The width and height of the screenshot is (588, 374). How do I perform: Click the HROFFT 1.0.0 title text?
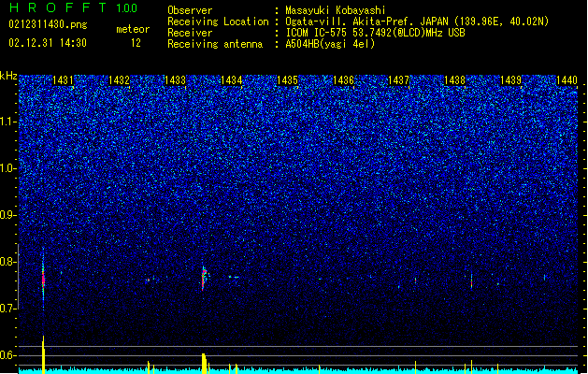pyautogui.click(x=73, y=7)
